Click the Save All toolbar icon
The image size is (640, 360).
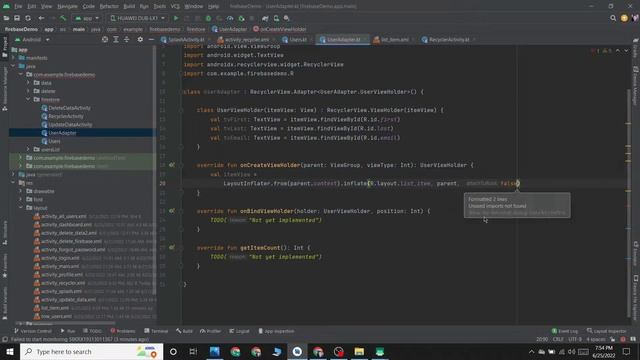coord(17,18)
